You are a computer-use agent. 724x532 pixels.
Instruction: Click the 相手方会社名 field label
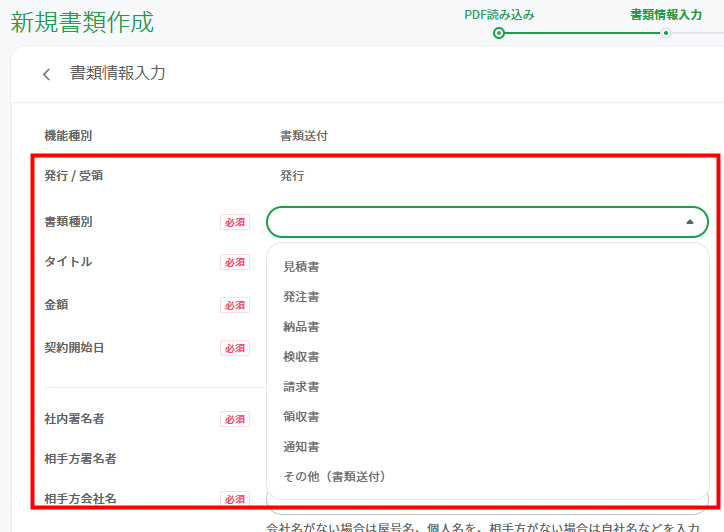click(x=80, y=499)
